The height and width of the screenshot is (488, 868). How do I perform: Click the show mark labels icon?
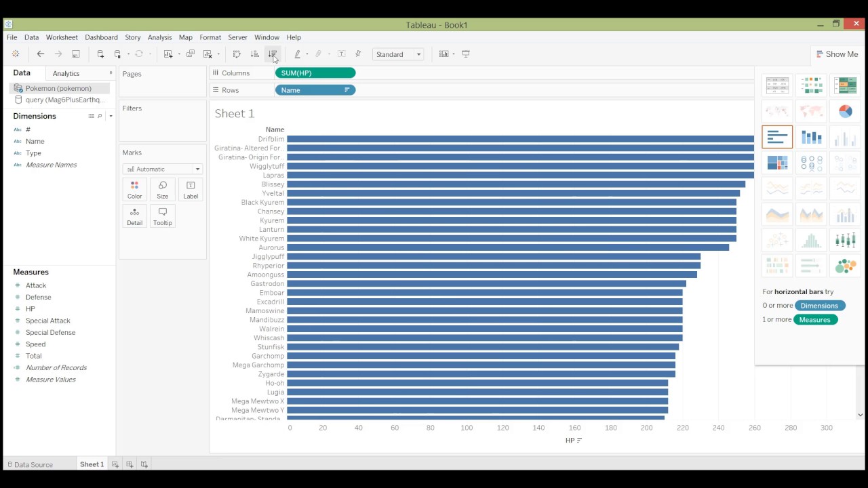[x=341, y=54]
